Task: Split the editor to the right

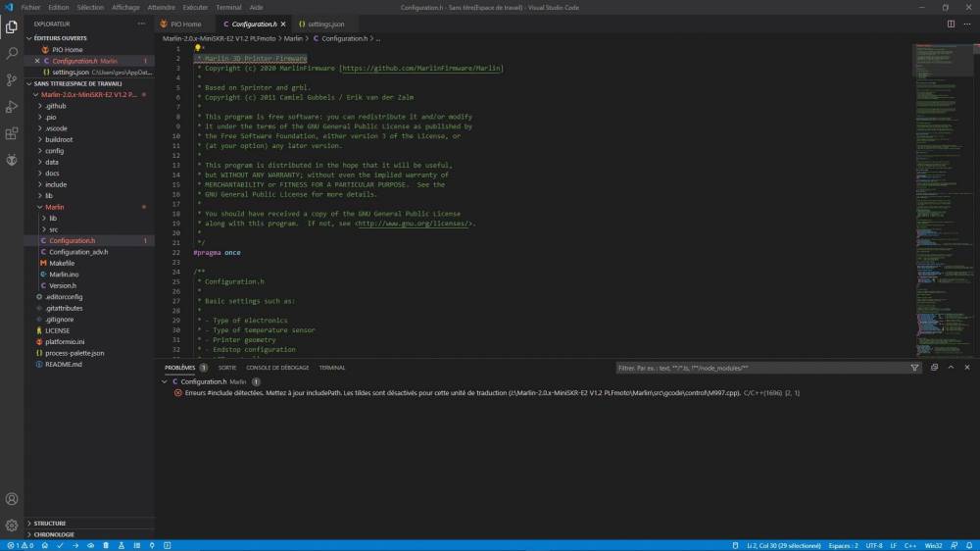Action: pos(951,24)
